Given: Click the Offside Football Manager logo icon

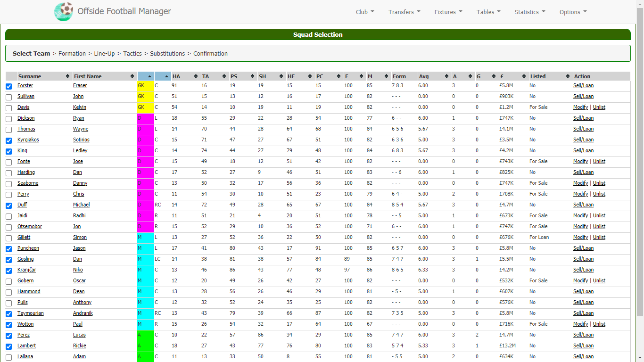Looking at the screenshot, I should click(x=64, y=12).
